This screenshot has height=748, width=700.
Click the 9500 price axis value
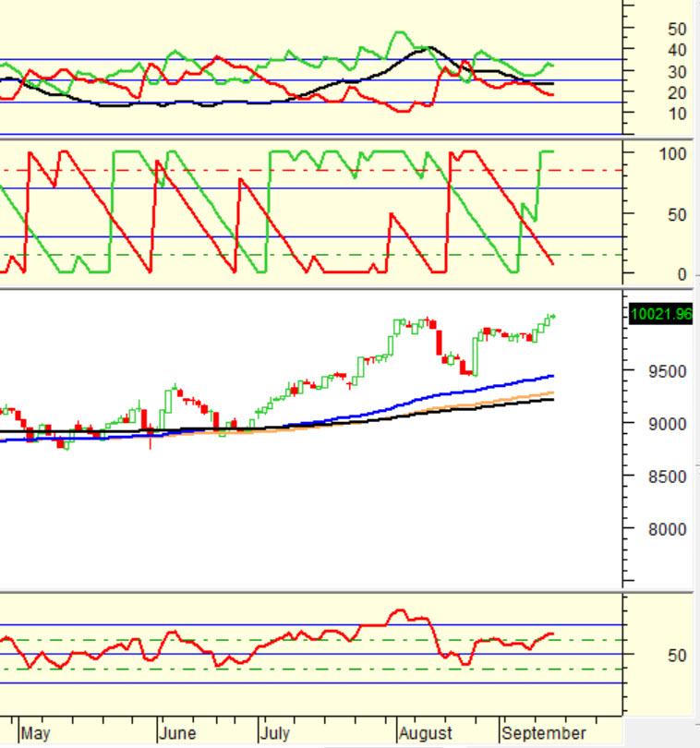(667, 371)
